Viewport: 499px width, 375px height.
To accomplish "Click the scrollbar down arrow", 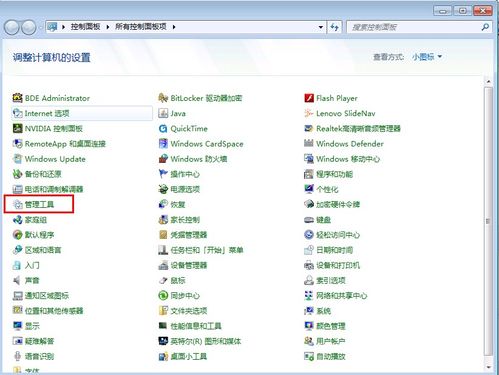I will (x=488, y=367).
